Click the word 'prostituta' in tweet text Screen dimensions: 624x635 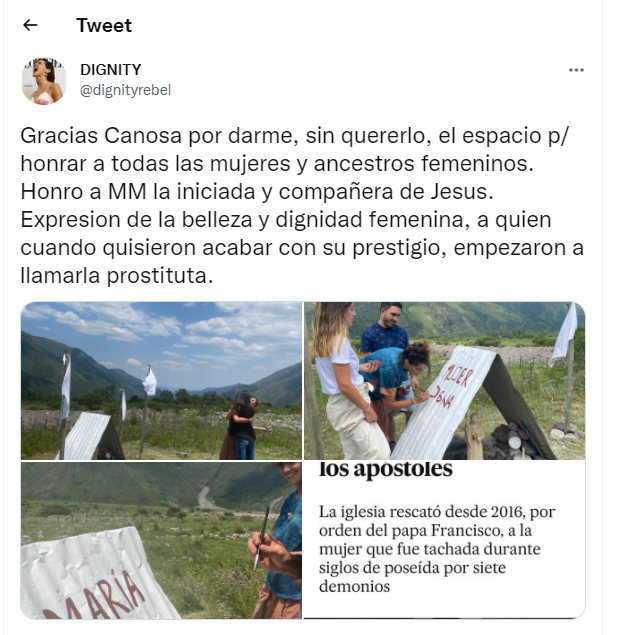[x=160, y=276]
